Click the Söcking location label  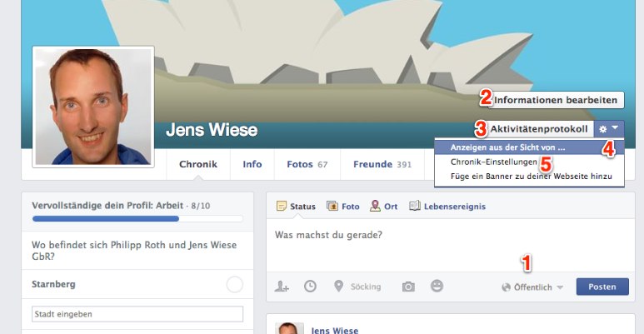click(366, 287)
